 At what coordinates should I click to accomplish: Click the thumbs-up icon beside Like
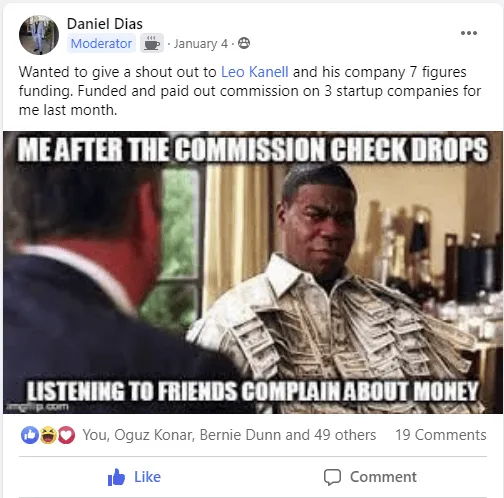(116, 477)
